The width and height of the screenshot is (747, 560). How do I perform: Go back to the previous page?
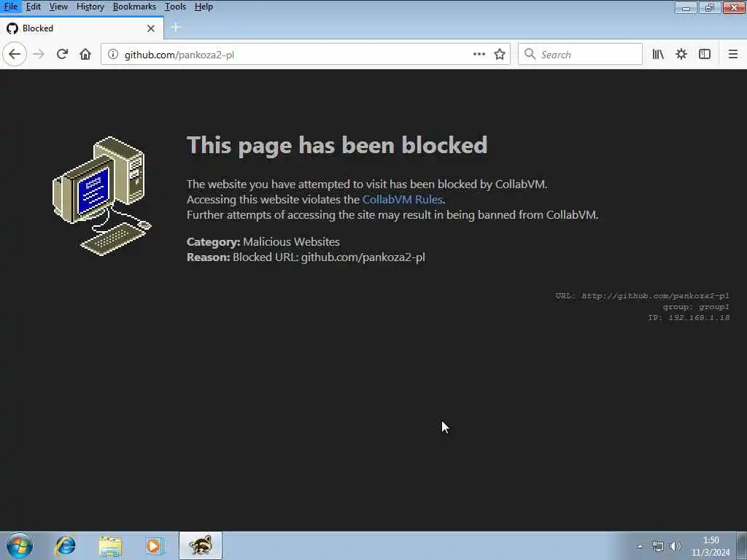[x=15, y=54]
